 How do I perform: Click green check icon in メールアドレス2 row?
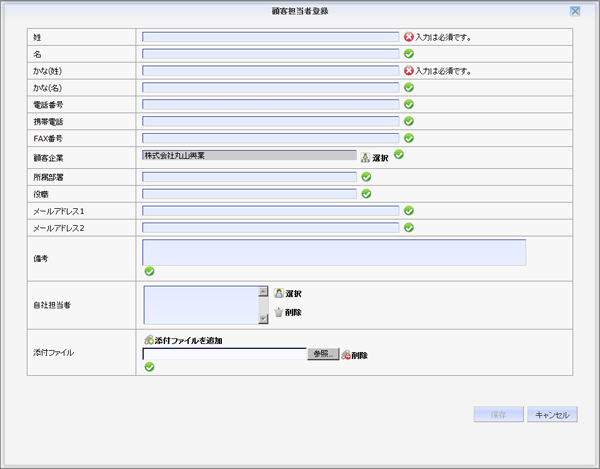click(409, 228)
